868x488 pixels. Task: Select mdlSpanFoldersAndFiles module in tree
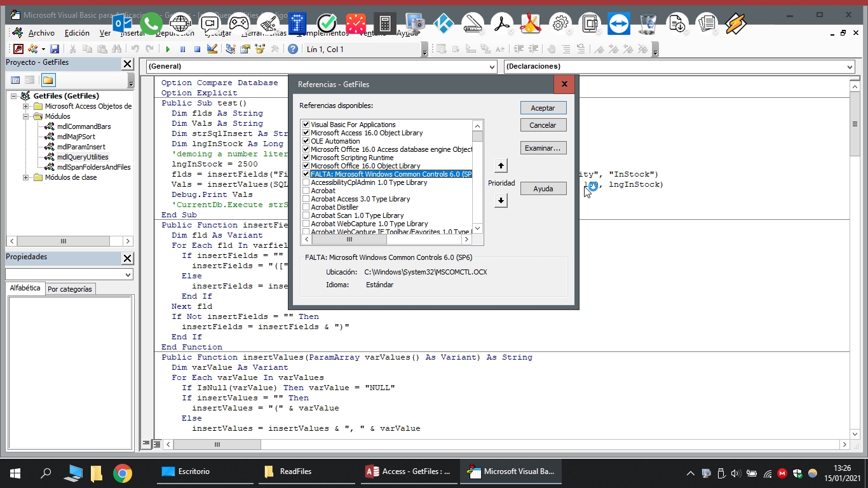[x=94, y=167]
